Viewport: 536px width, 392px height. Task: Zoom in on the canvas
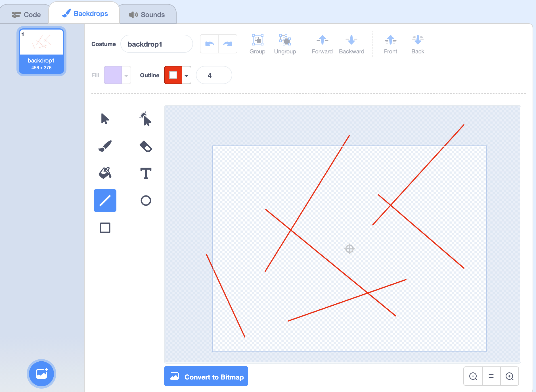click(510, 376)
